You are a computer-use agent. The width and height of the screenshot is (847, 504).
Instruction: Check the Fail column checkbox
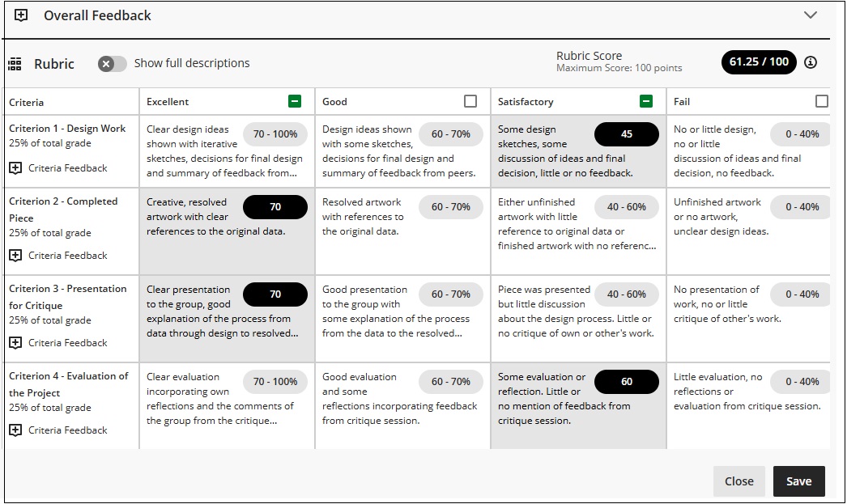824,101
